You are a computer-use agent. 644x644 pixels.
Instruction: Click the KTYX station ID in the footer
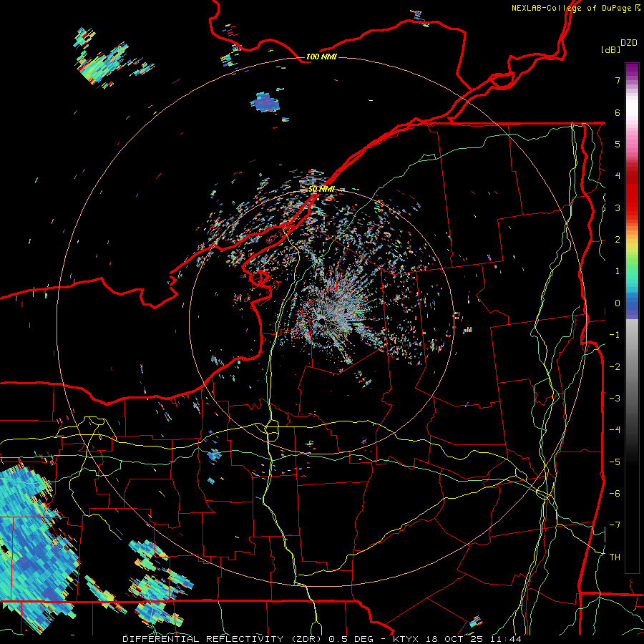pos(406,639)
